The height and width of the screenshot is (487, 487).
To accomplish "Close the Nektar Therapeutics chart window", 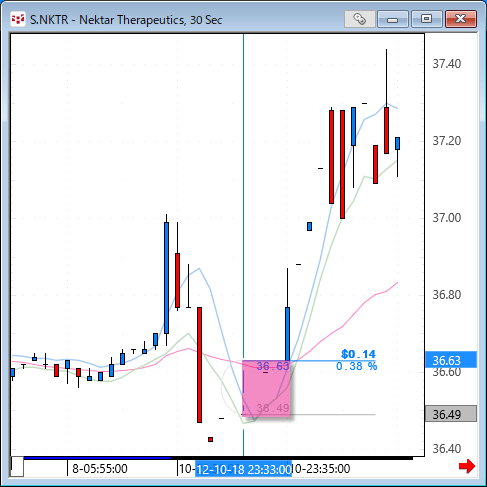I will pyautogui.click(x=461, y=19).
